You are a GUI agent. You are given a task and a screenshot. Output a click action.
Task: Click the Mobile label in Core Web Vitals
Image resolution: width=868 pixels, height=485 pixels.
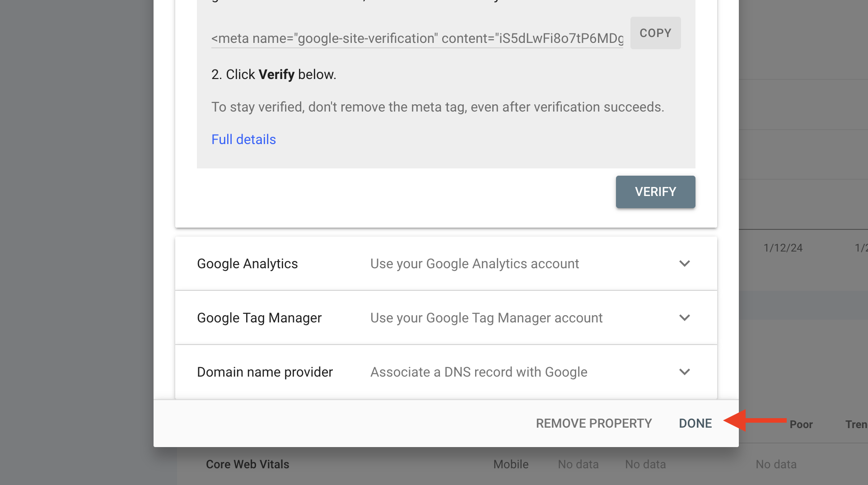[511, 464]
